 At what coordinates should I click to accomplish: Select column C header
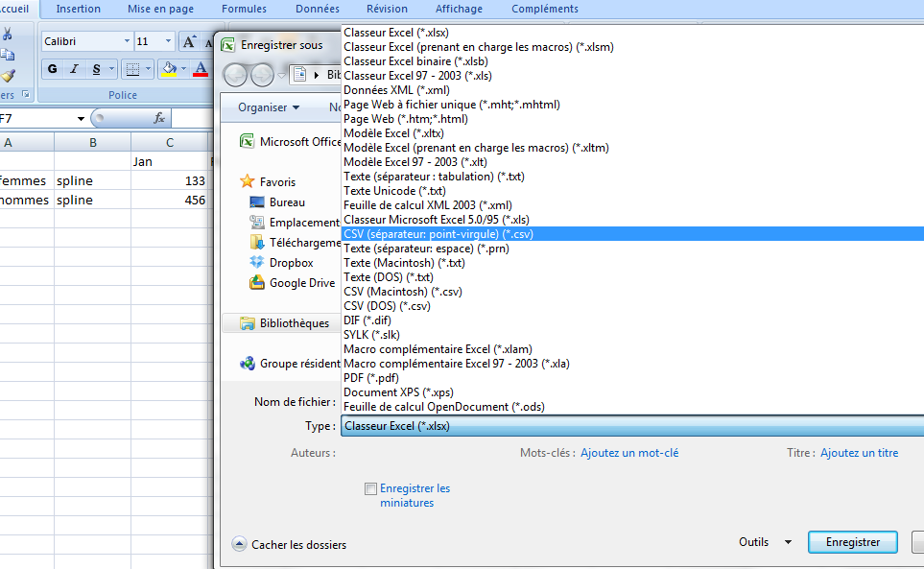tap(170, 143)
